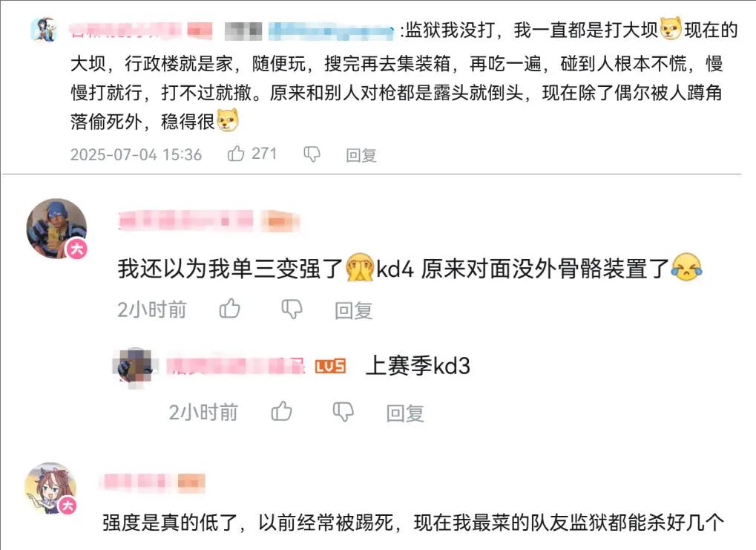Dislike the comment posted 2025-07-04 15:36
This screenshot has height=550, width=756.
312,154
